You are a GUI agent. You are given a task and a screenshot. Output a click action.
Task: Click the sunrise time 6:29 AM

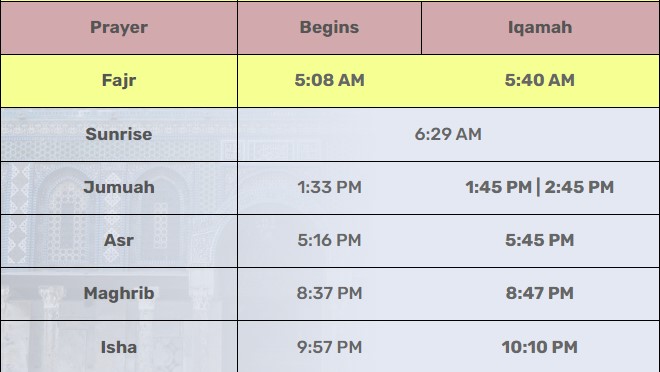click(x=448, y=134)
